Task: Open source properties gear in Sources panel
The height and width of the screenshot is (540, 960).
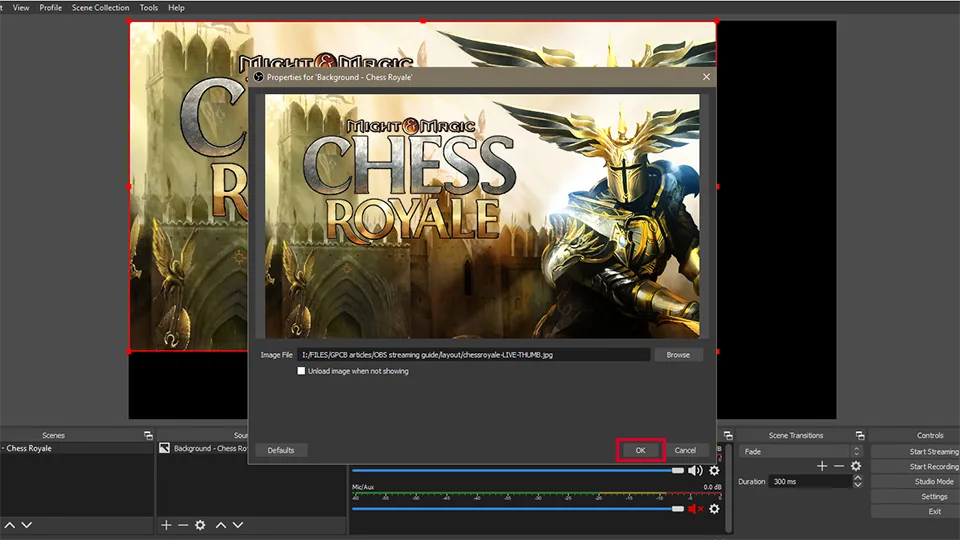Action: [x=200, y=525]
